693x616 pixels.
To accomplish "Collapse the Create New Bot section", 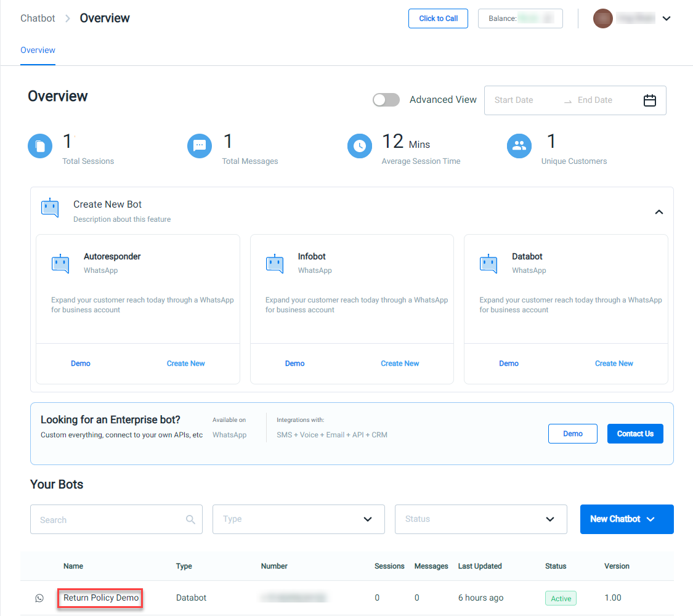I will 659,212.
